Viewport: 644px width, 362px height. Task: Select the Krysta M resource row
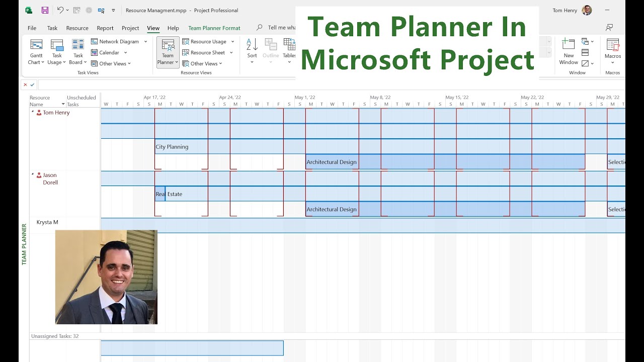click(47, 222)
